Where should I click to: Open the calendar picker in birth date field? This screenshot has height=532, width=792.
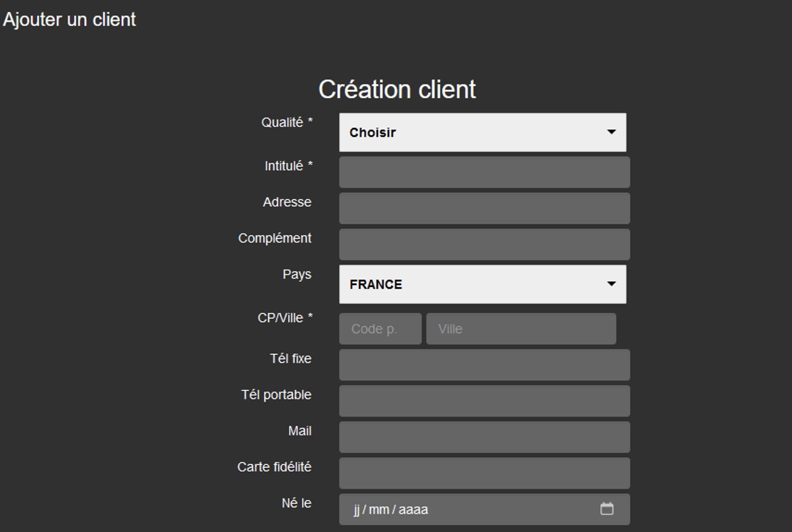point(607,509)
